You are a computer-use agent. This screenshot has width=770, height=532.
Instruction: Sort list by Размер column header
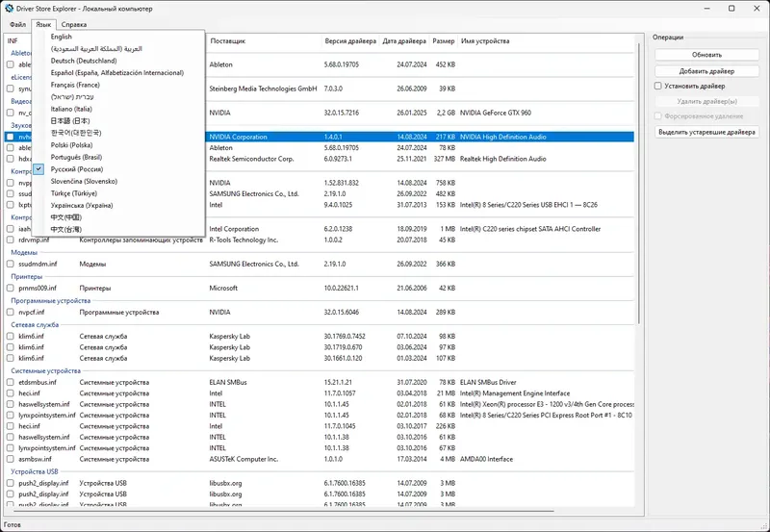point(443,41)
